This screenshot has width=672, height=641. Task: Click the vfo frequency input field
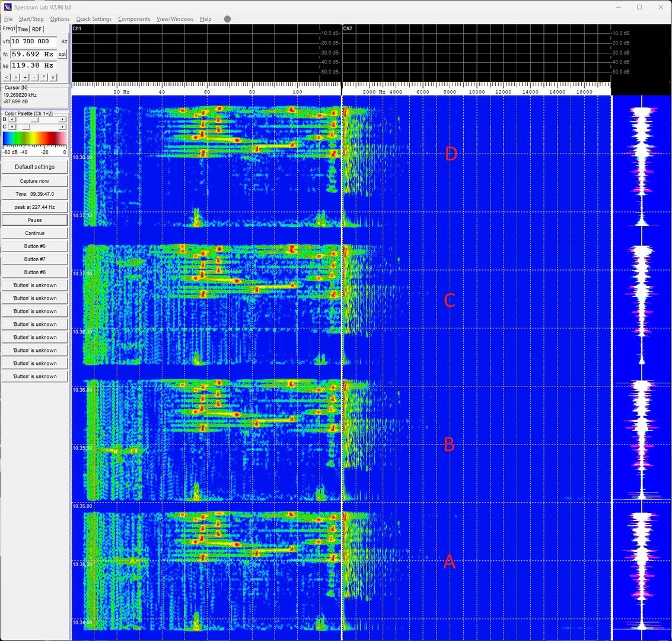pos(34,42)
